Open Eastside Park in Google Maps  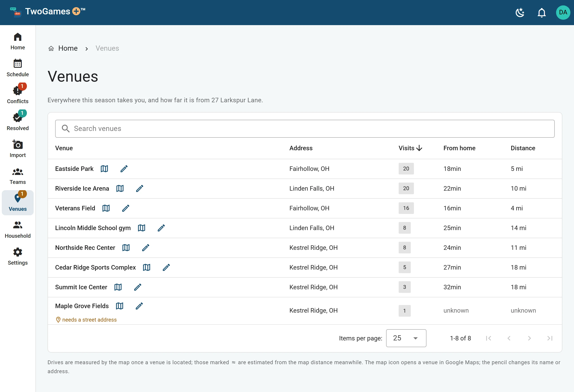(x=104, y=169)
